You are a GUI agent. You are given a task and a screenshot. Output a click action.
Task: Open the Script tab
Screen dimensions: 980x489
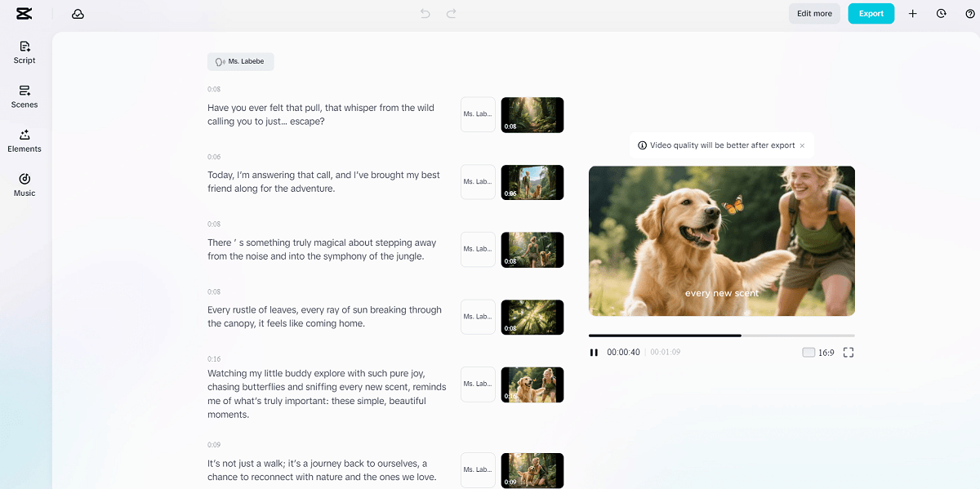24,52
